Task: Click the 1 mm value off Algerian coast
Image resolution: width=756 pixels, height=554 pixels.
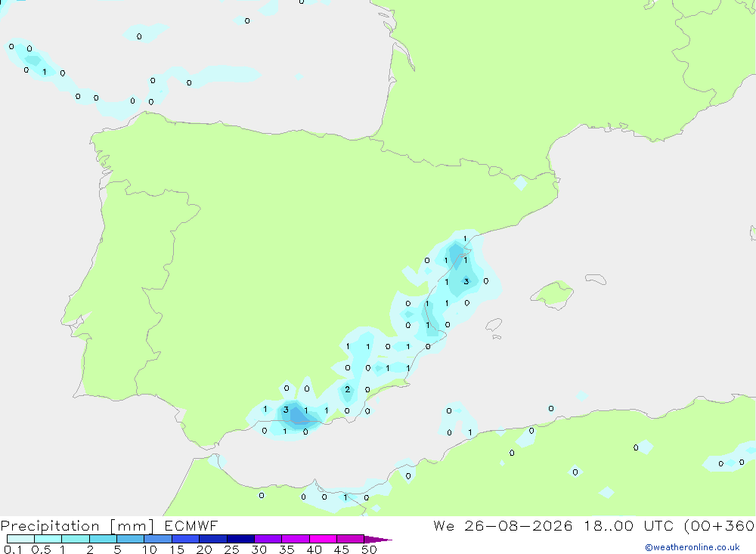Action: 470,432
